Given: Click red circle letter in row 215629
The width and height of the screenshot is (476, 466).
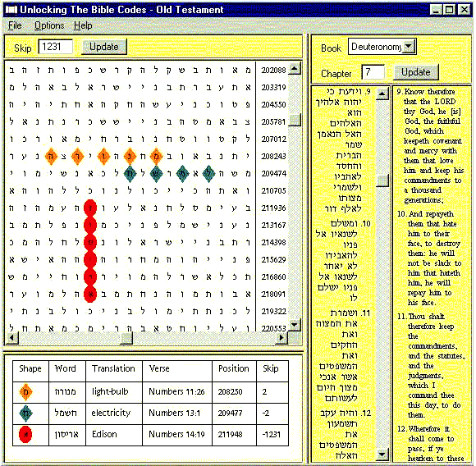Looking at the screenshot, I should point(90,260).
